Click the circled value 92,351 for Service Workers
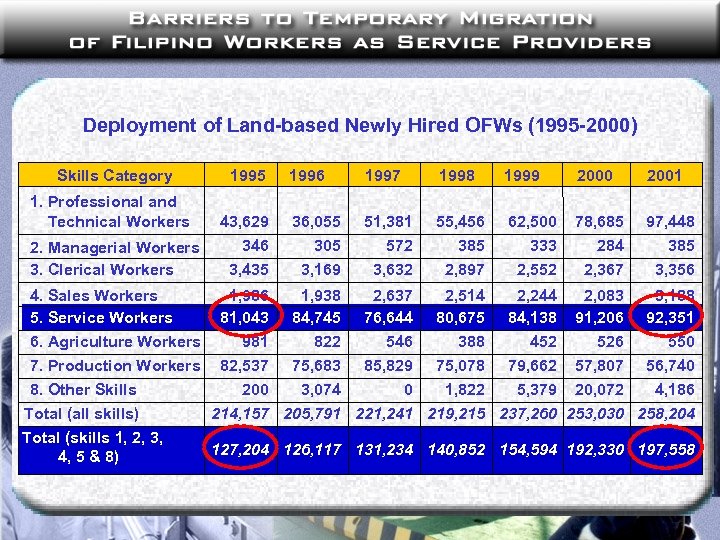The height and width of the screenshot is (540, 720). [669, 318]
